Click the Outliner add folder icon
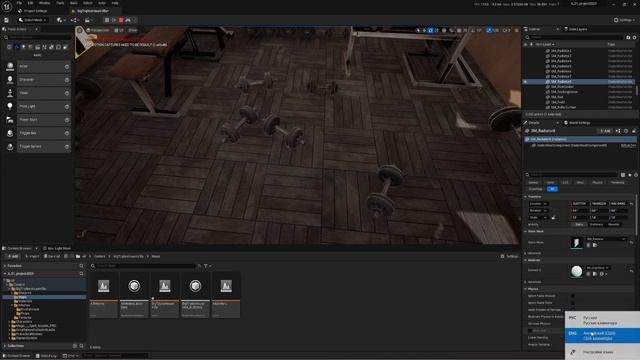Image resolution: width=640 pixels, height=360 pixels. pyautogui.click(x=628, y=37)
